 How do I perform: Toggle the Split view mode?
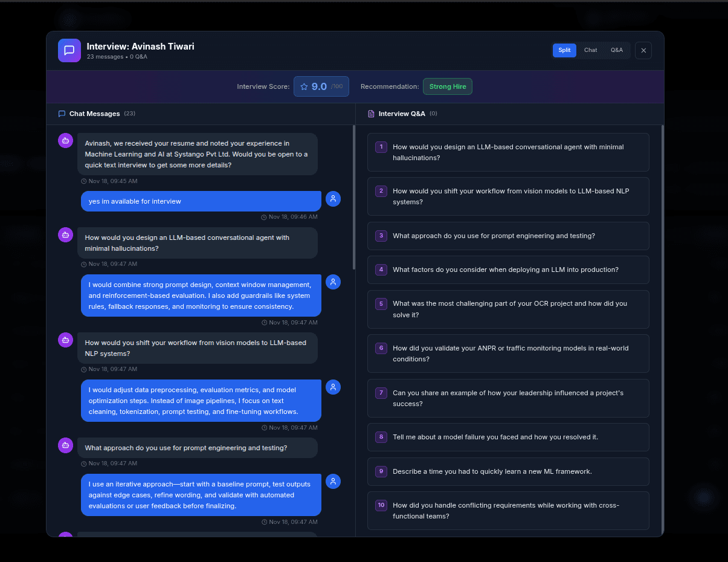tap(564, 50)
